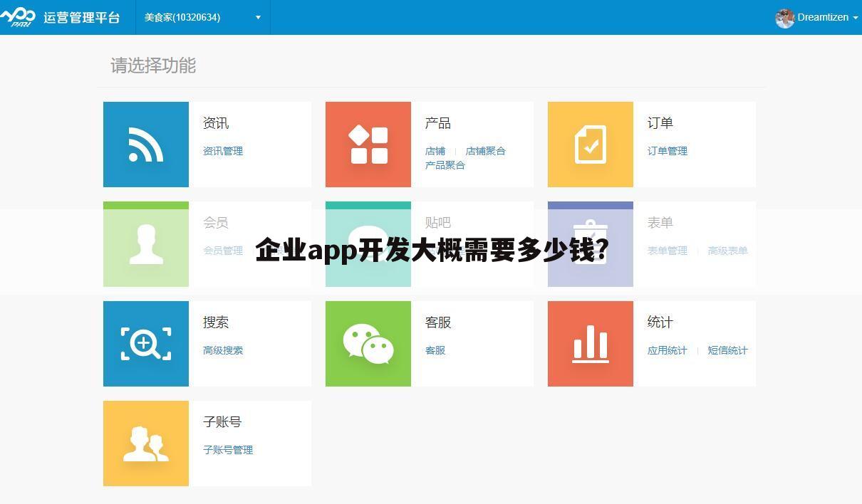Open the 店铺 link under 产品
This screenshot has height=504, width=862.
click(x=435, y=151)
